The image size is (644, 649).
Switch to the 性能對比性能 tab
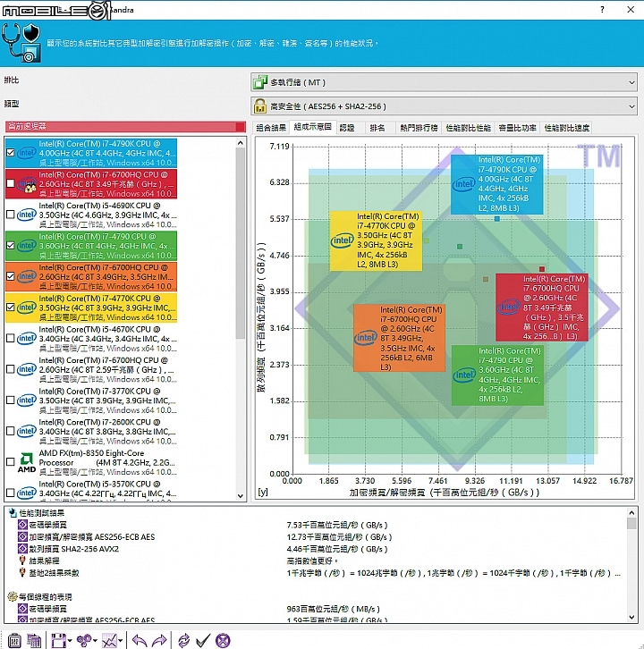click(468, 128)
